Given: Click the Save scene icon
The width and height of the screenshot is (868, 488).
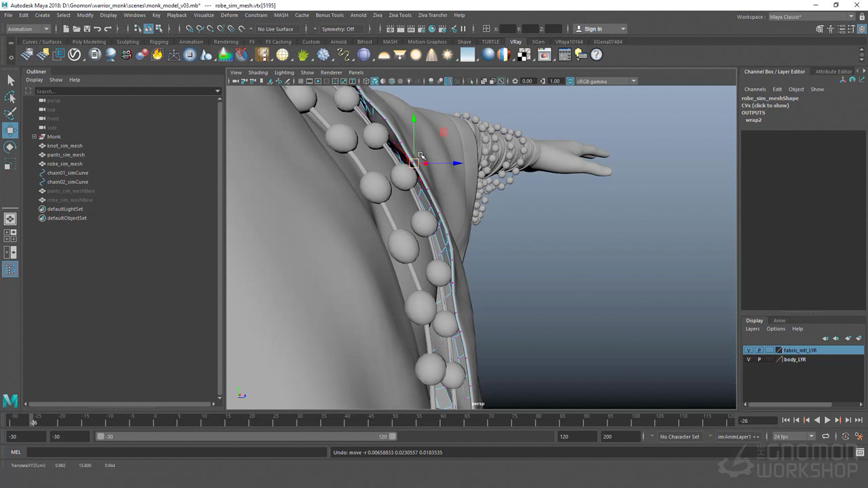Looking at the screenshot, I should click(x=86, y=29).
